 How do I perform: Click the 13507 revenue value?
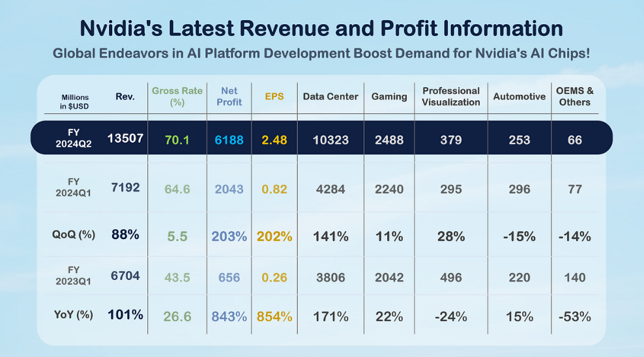click(124, 139)
